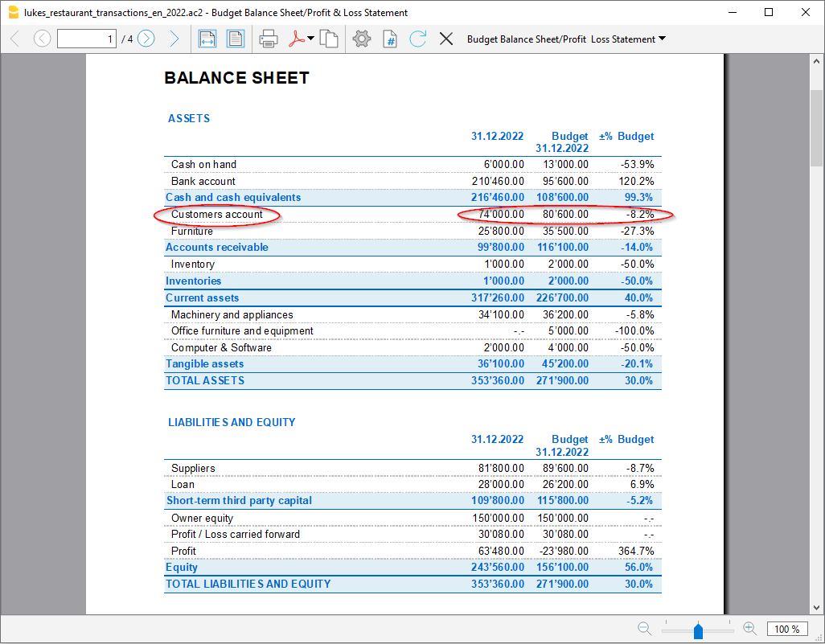The width and height of the screenshot is (825, 644).
Task: Close the print preview with the X icon
Action: click(x=446, y=39)
